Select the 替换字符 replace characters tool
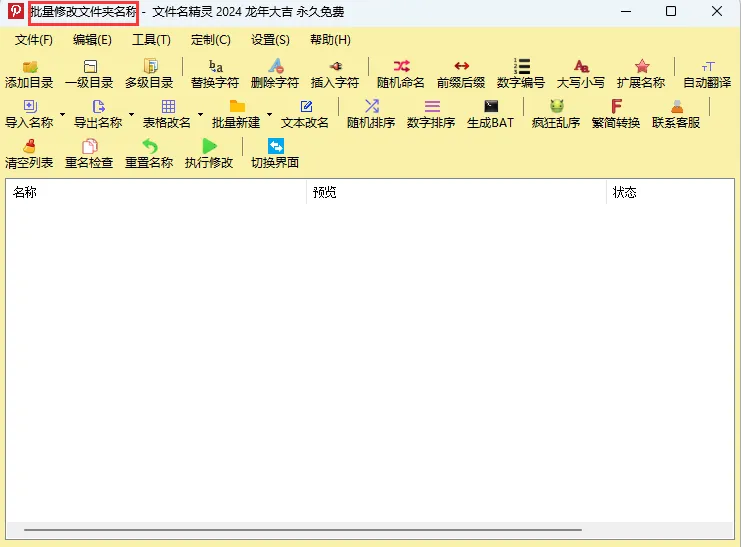Screen dimensions: 741x547 coord(215,73)
